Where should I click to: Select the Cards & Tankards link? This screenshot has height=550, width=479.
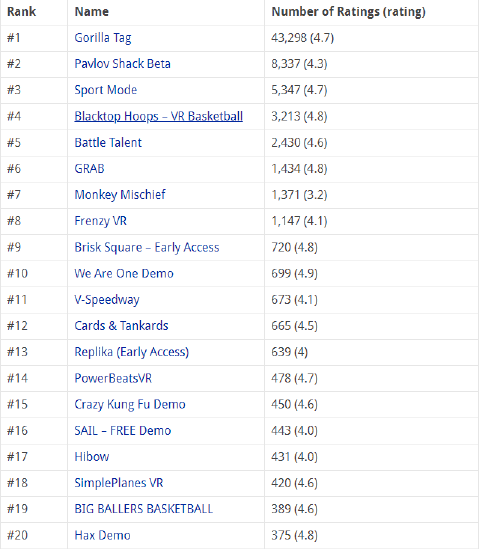point(121,326)
